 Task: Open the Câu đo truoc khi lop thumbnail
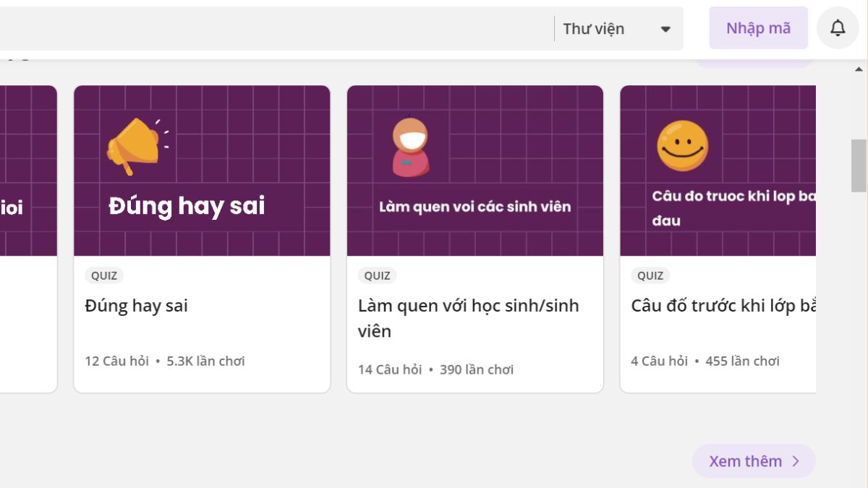[718, 171]
